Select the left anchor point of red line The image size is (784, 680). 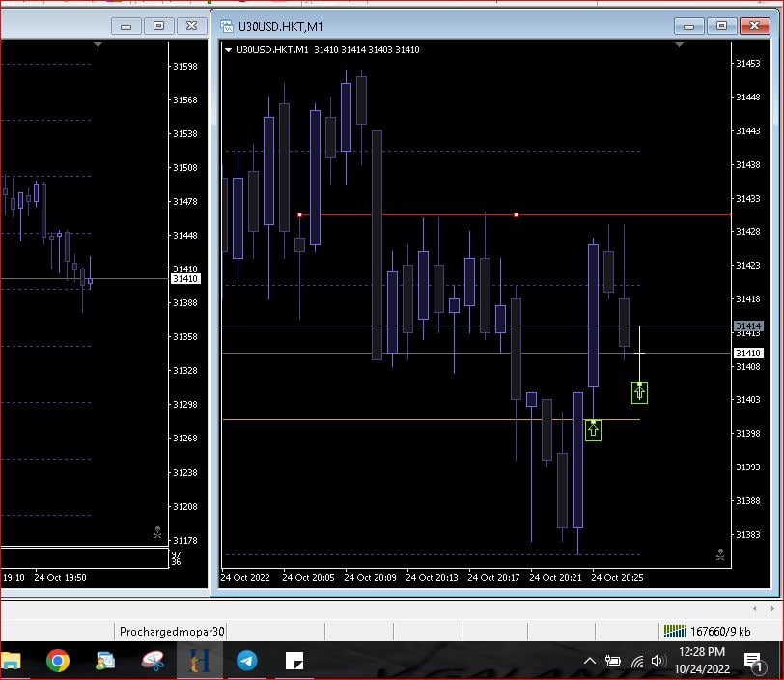point(300,214)
